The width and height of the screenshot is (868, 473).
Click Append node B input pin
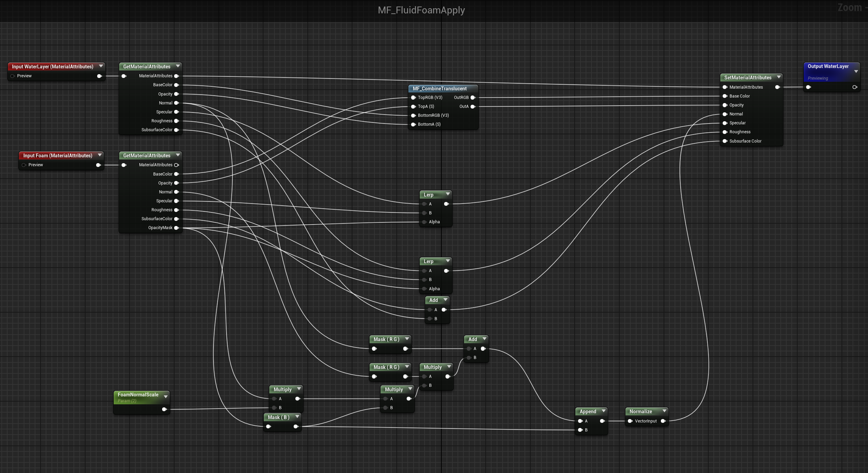pos(580,430)
